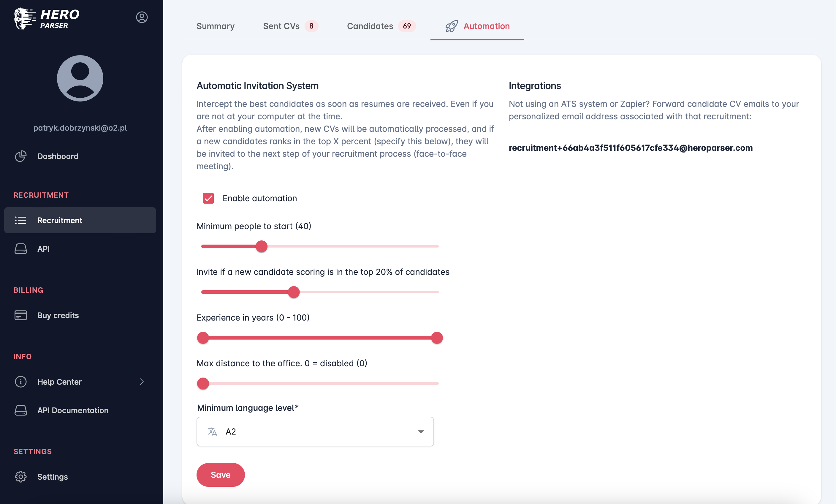The height and width of the screenshot is (504, 836).
Task: Click the dropdown arrow beside A2
Action: (x=421, y=431)
